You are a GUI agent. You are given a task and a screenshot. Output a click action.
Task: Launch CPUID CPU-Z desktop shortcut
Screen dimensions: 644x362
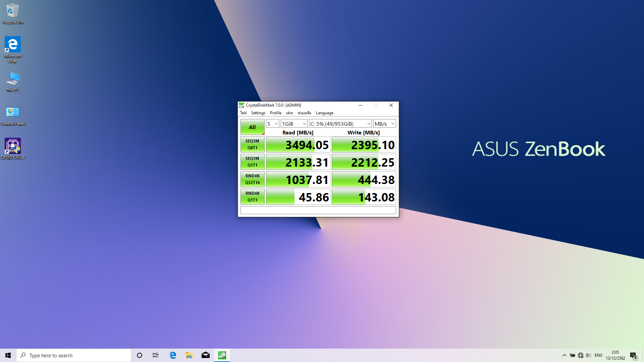pos(13,148)
